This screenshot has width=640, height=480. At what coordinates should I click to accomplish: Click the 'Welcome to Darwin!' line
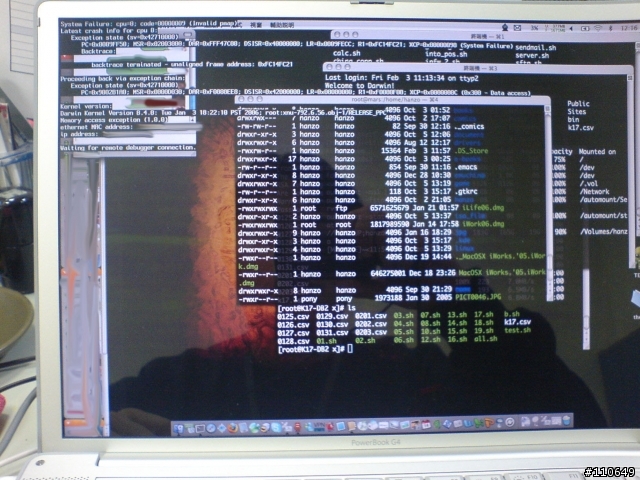point(359,86)
